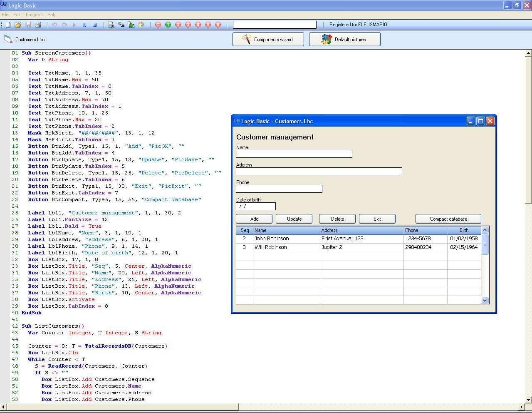The width and height of the screenshot is (532, 413).
Task: Click the 'Jupiter 2' address cell
Action: pos(361,247)
